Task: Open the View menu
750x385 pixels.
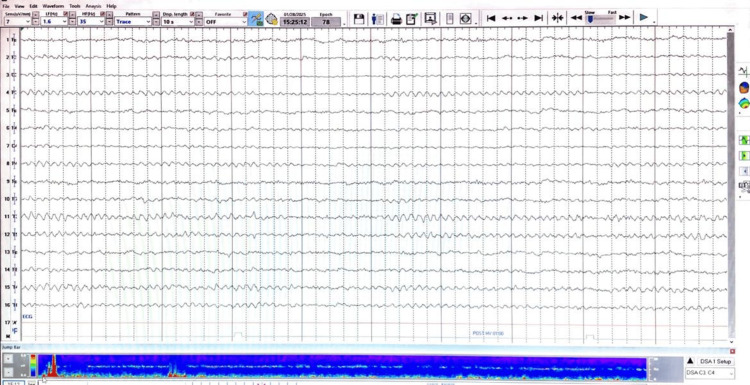Action: 19,6
